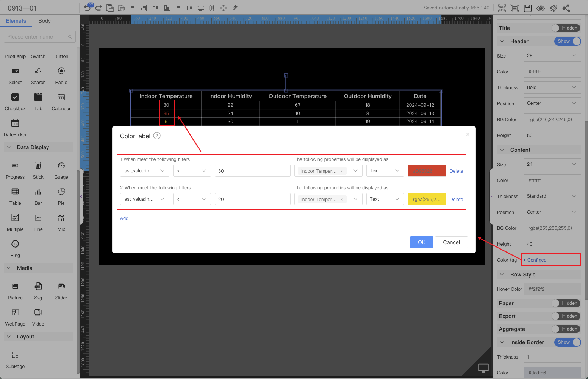Click the preview eye icon
The height and width of the screenshot is (379, 588).
541,8
